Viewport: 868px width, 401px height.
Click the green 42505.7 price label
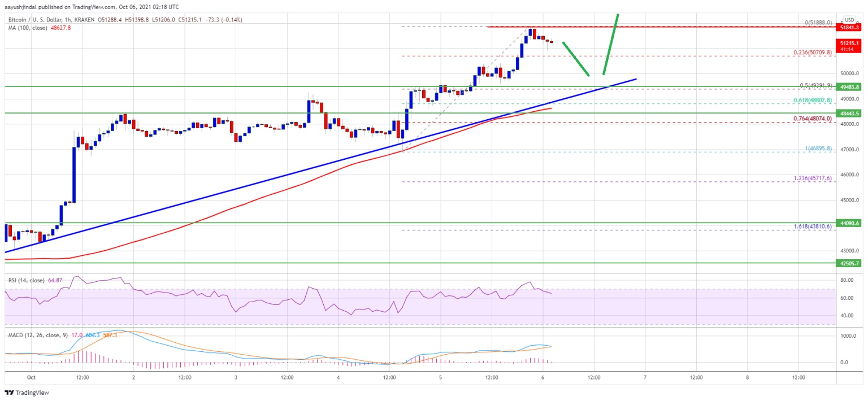(849, 263)
